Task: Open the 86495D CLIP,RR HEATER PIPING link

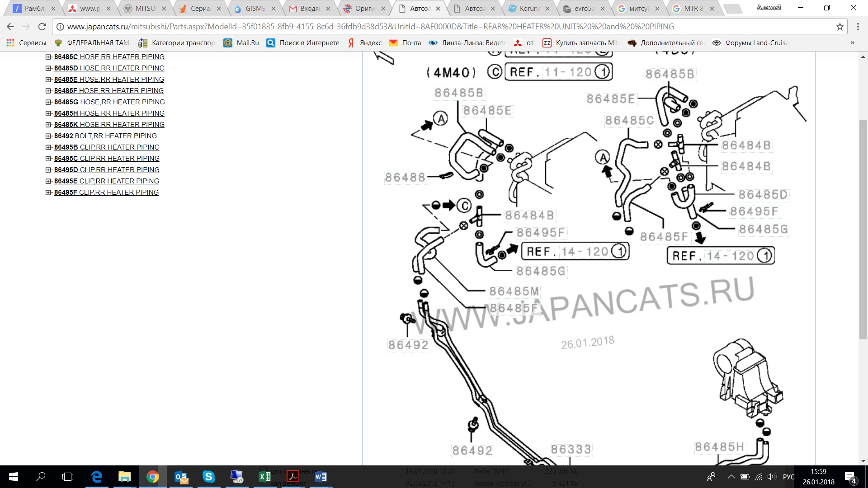Action: (107, 170)
